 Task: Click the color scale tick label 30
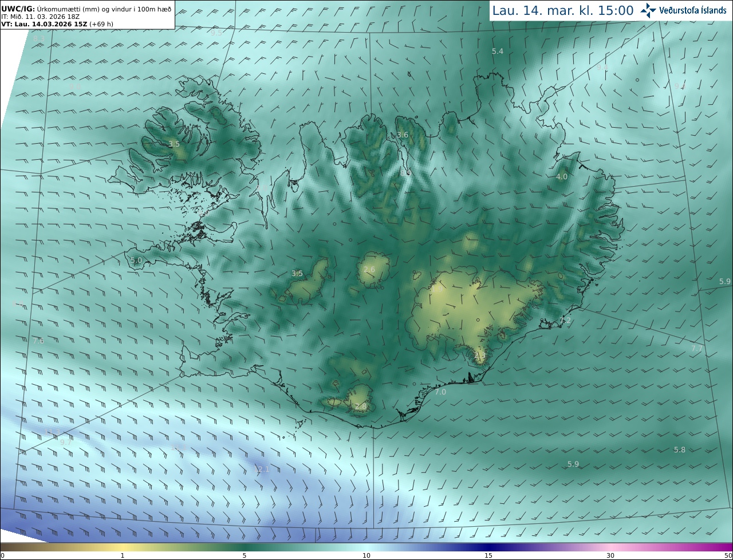point(610,555)
